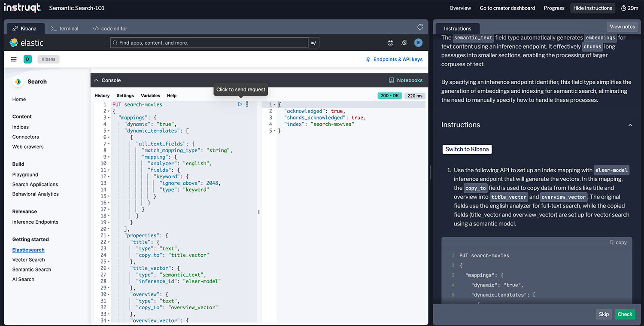The height and width of the screenshot is (326, 644).
Task: Open Home in the sidebar
Action: point(19,99)
